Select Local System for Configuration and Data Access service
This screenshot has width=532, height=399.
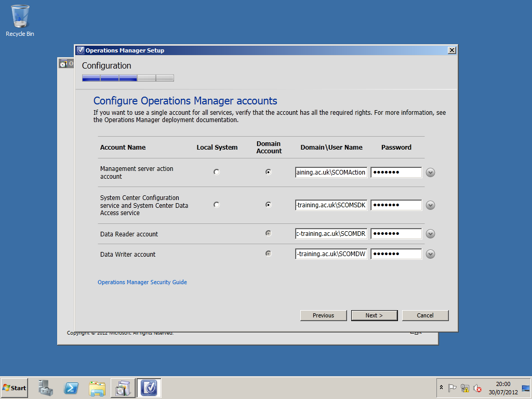[x=217, y=205]
